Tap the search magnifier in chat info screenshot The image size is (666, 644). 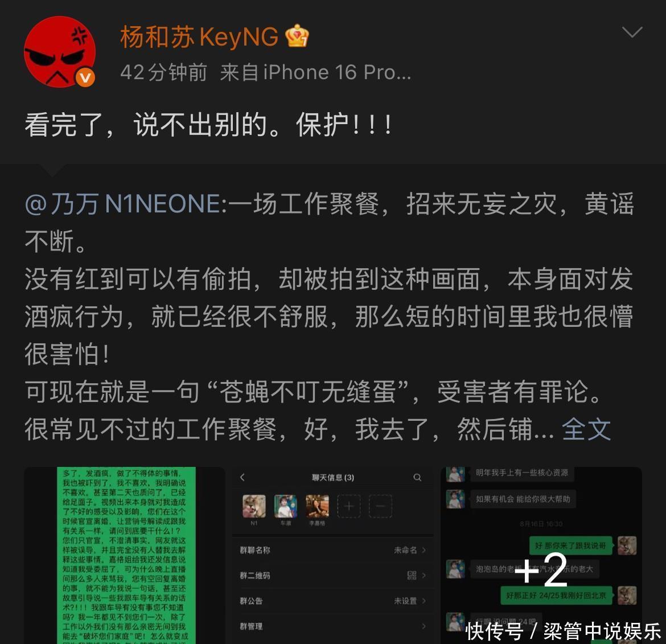point(417,478)
